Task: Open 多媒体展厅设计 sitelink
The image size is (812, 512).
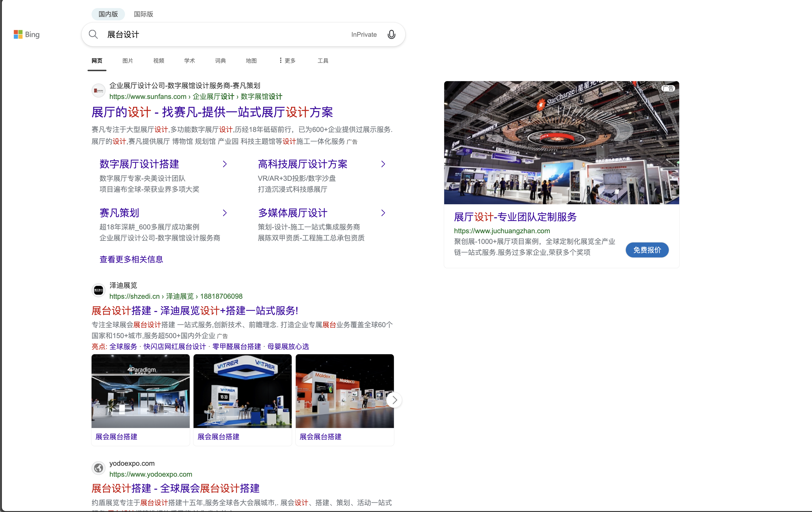Action: coord(293,213)
